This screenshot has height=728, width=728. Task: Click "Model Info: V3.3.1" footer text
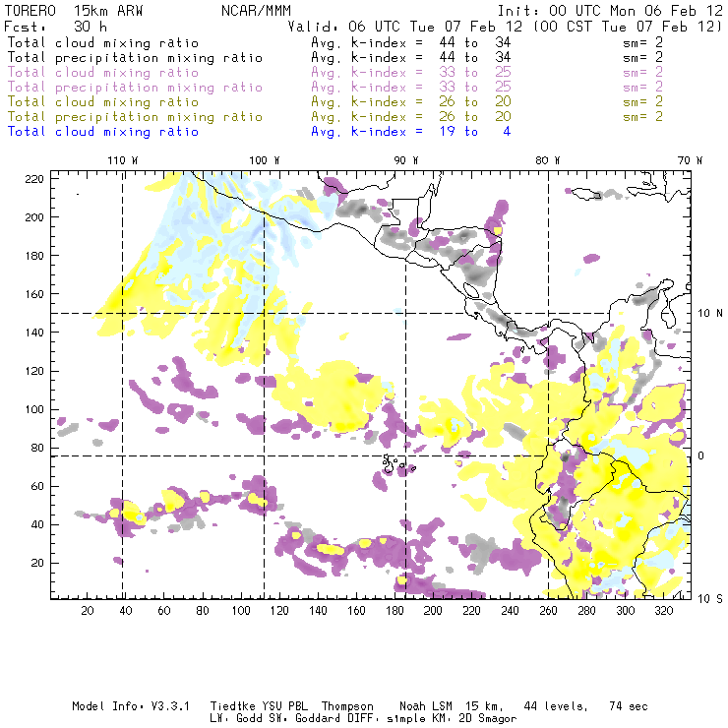click(131, 706)
